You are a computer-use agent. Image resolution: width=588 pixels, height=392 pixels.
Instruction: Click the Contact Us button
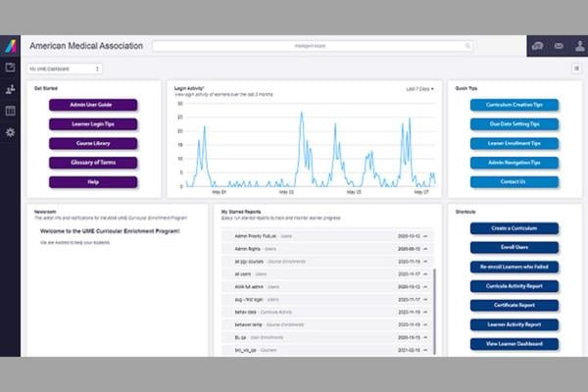(x=514, y=182)
